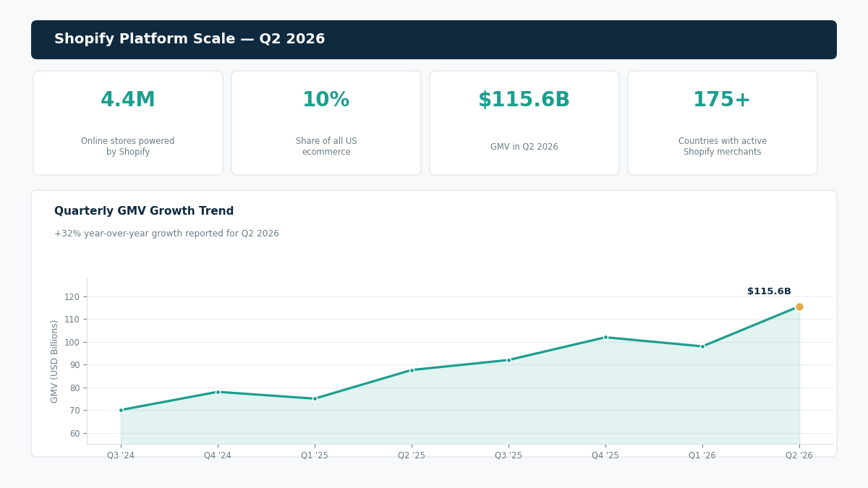
Task: Click the Q2 '25 x-axis label
Action: [412, 455]
